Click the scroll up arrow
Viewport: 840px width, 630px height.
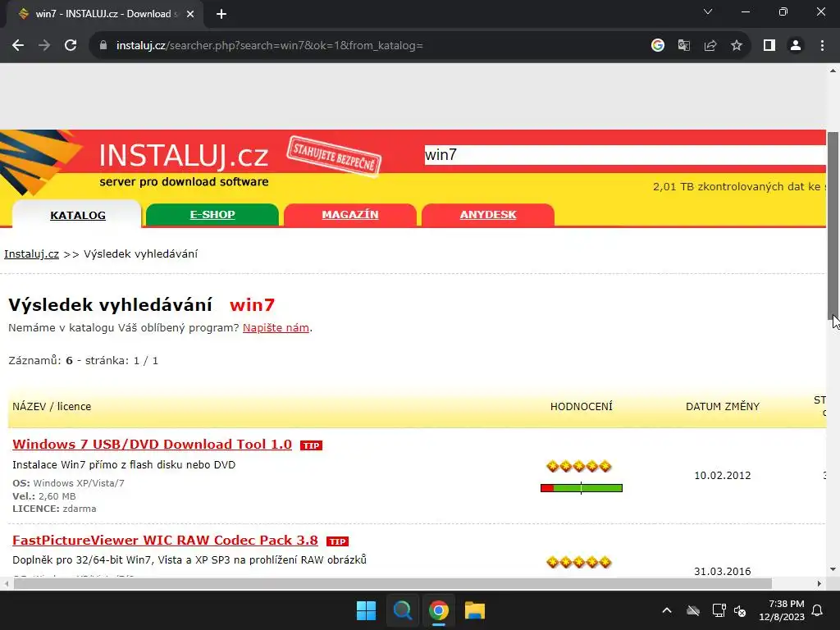833,71
